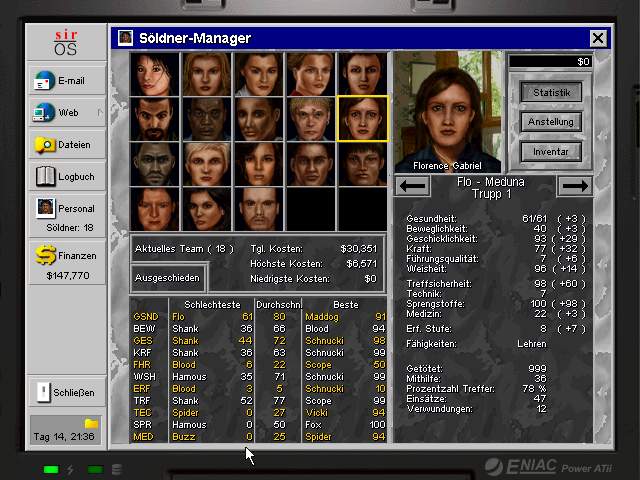640x480 pixels.
Task: Select second portrait in bottom row
Action: (x=207, y=209)
